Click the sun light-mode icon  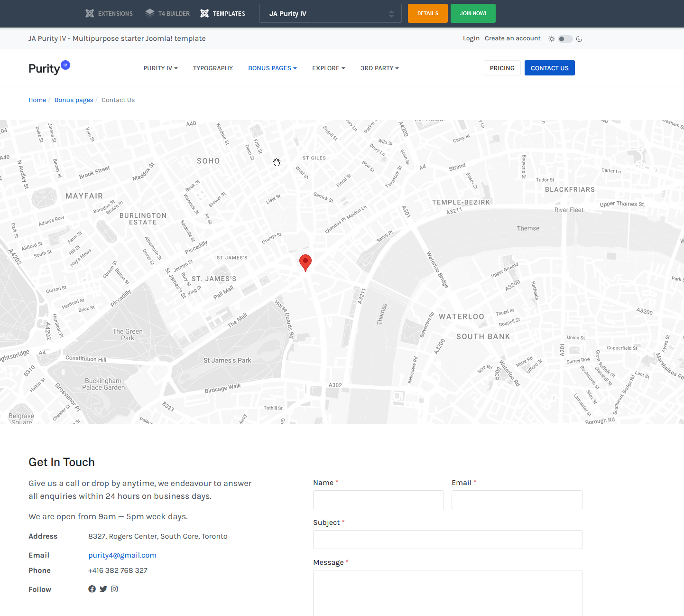click(551, 39)
